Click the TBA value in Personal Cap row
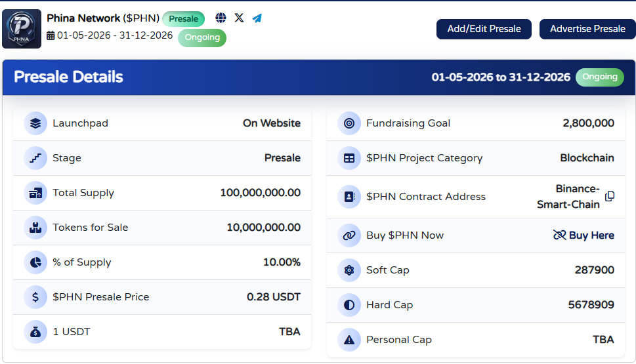636x364 pixels. tap(603, 340)
